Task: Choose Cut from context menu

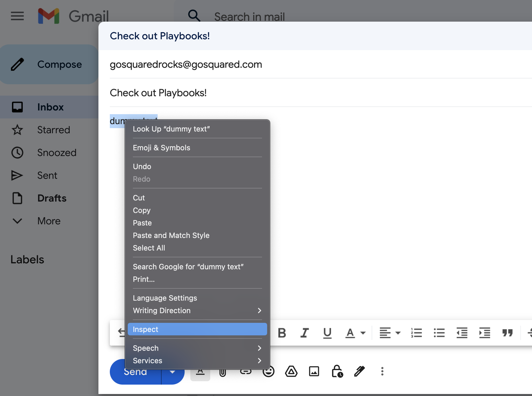Action: (197, 198)
